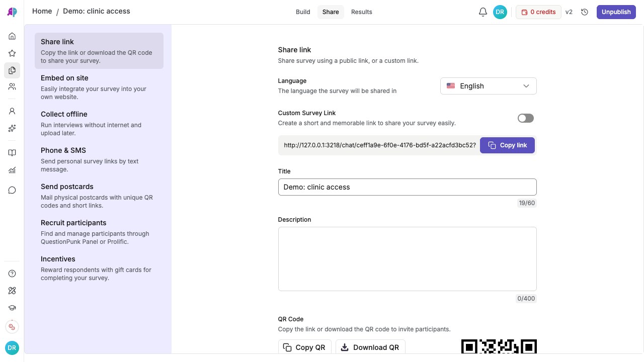The height and width of the screenshot is (362, 644).
Task: Click the Description text area
Action: tap(408, 259)
